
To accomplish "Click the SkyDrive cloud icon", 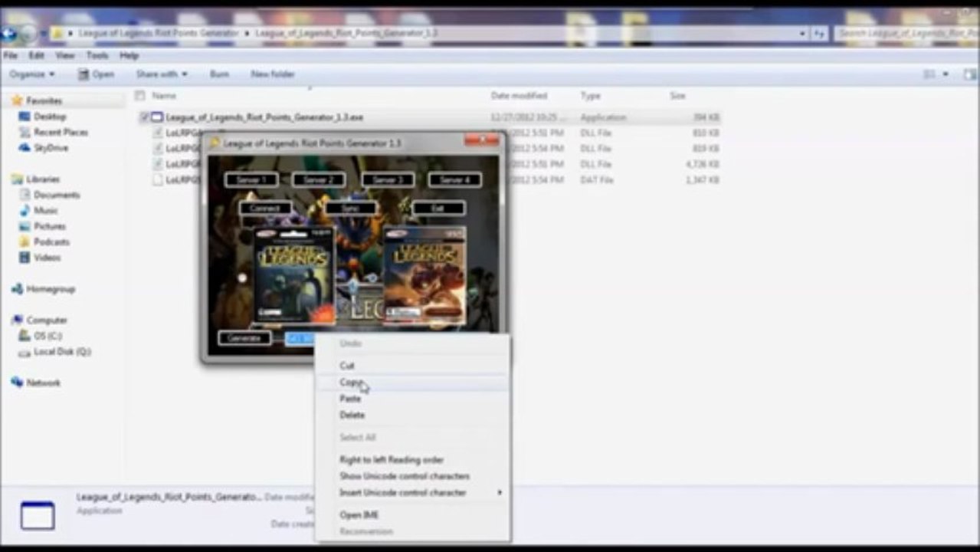I will (25, 147).
